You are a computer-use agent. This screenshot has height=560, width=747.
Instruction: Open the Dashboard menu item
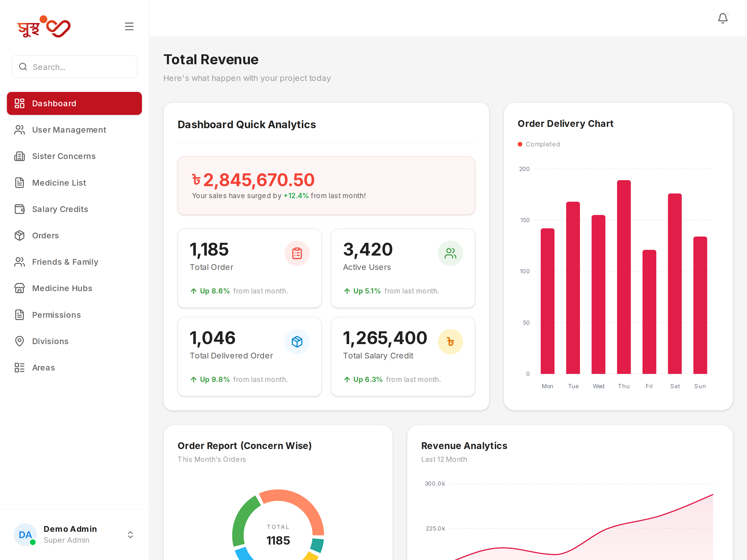click(x=74, y=103)
